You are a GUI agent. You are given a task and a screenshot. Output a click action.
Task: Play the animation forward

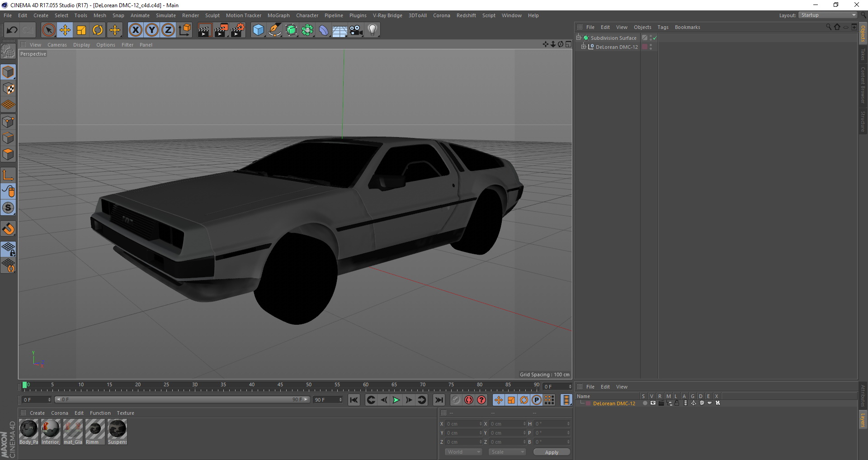click(x=396, y=400)
